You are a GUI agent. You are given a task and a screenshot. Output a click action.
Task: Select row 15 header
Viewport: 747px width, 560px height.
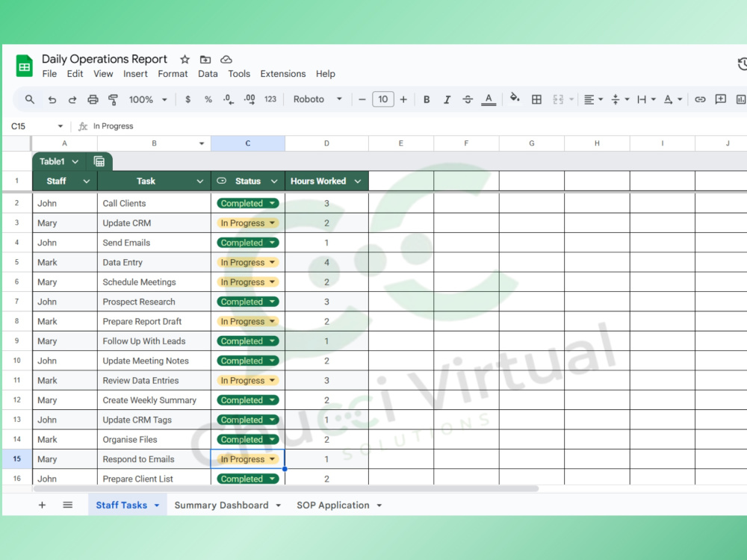(x=17, y=459)
